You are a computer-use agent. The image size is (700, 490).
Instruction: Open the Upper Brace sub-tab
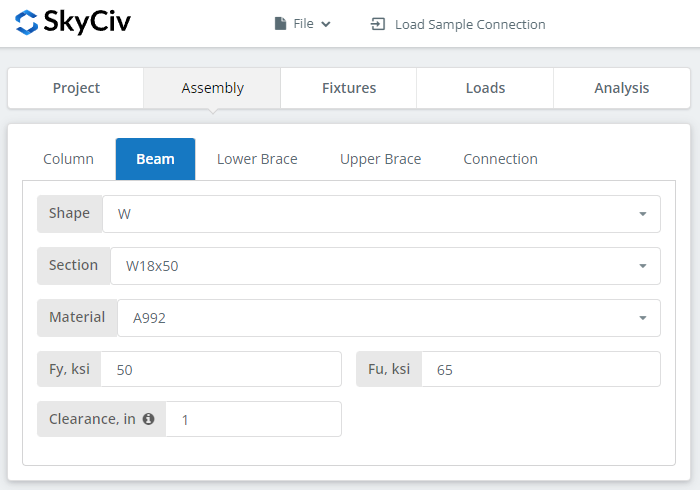(380, 159)
